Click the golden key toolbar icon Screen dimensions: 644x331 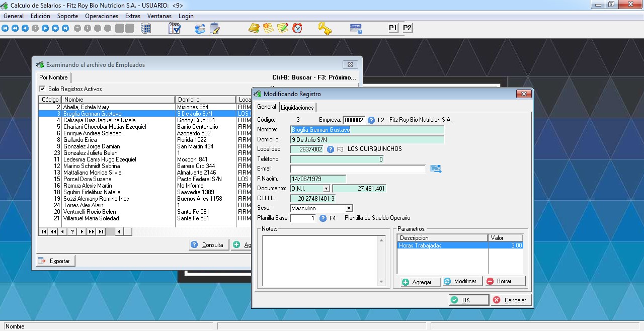[325, 28]
